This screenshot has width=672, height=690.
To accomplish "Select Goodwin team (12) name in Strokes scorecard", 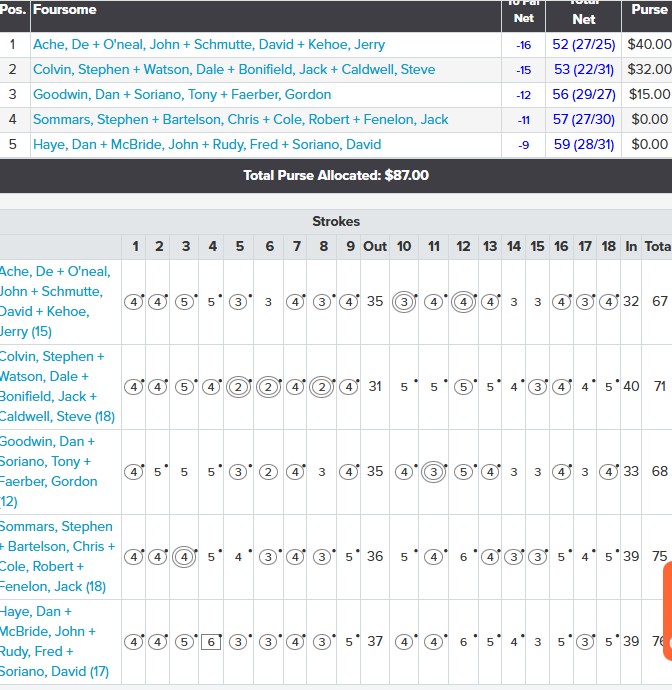I will click(x=56, y=471).
